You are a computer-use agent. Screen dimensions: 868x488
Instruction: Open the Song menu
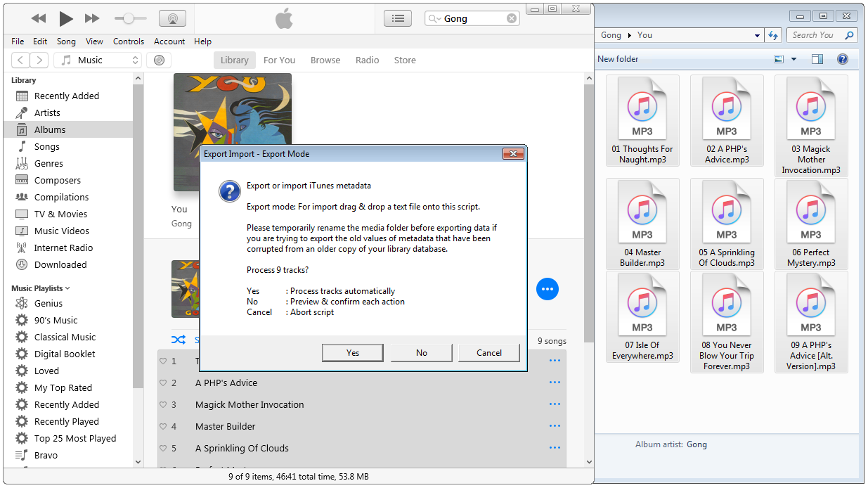[x=66, y=41]
